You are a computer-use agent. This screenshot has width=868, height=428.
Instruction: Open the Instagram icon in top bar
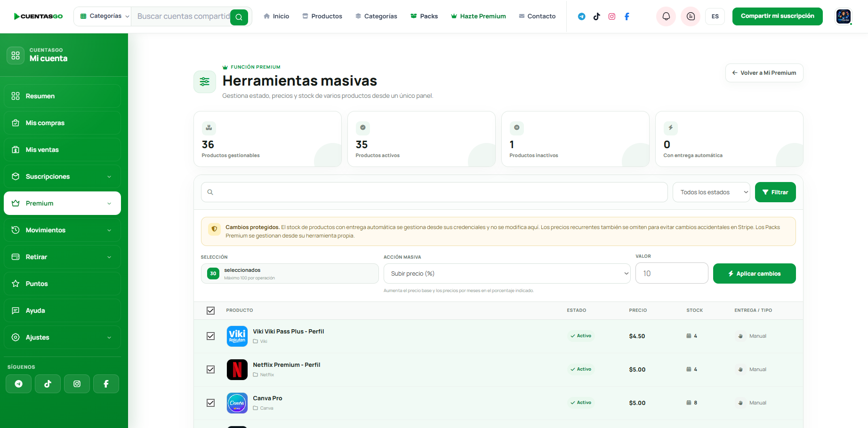pos(612,16)
